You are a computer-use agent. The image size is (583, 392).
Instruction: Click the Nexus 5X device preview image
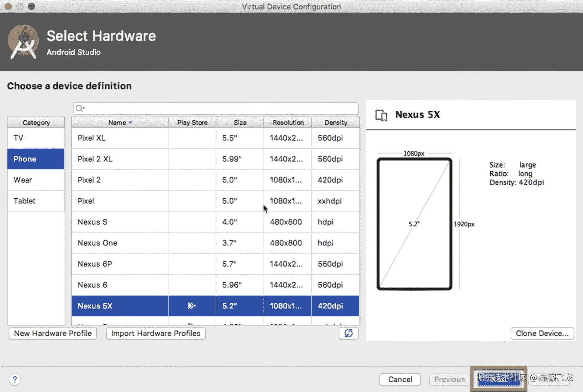[414, 224]
